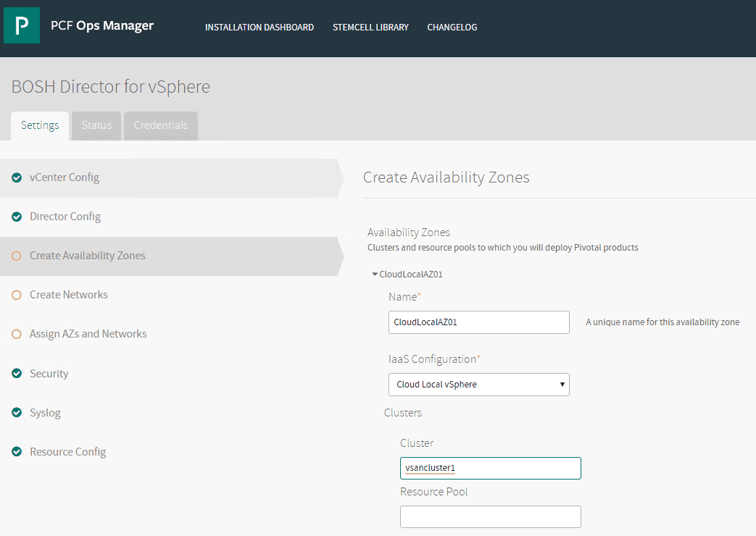This screenshot has height=536, width=756.
Task: Open the Create Networks settings section
Action: [69, 295]
